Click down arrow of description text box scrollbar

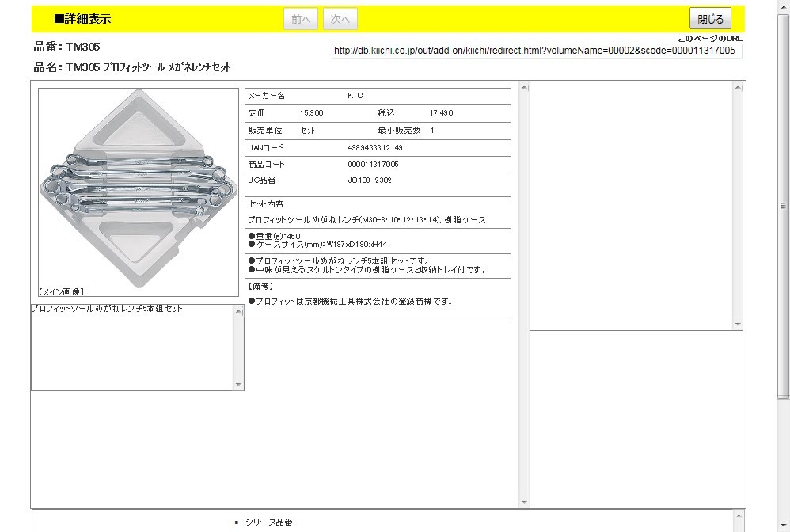[x=239, y=385]
